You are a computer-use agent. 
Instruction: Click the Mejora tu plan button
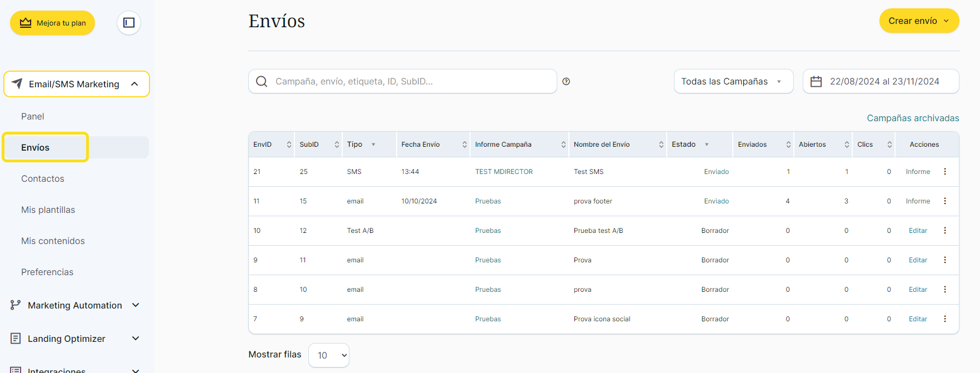pos(53,23)
